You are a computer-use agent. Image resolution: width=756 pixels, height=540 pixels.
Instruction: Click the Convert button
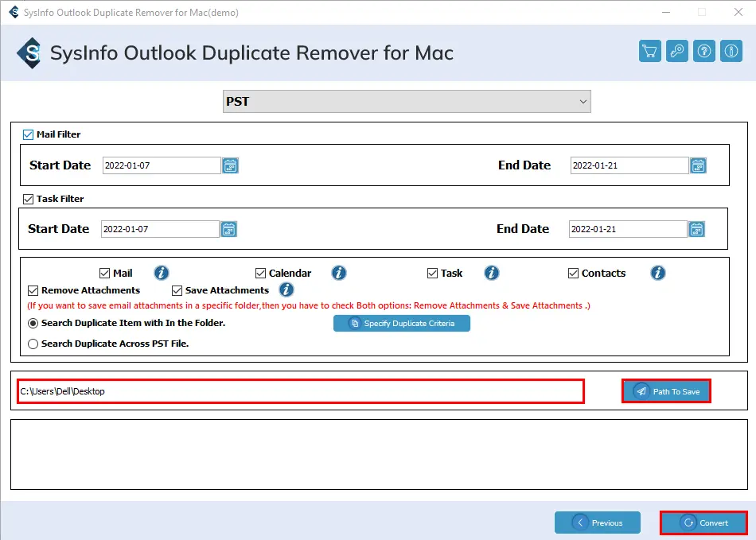pos(704,523)
